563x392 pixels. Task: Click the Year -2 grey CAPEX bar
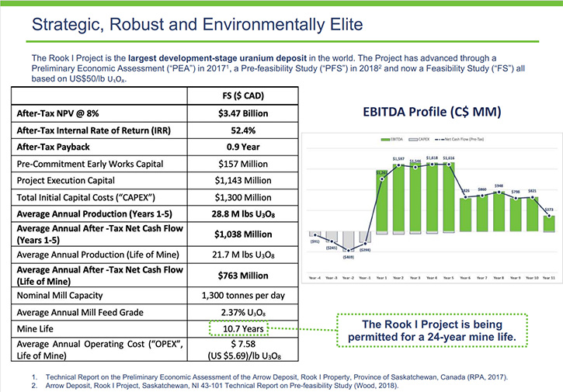(348, 241)
